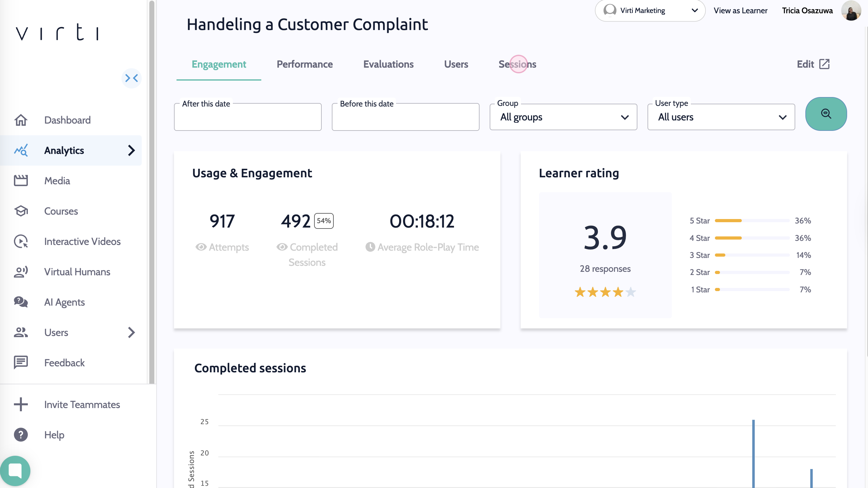Open AI Agents via its chat-bubbles icon
Viewport: 868px width, 488px height.
tap(21, 302)
